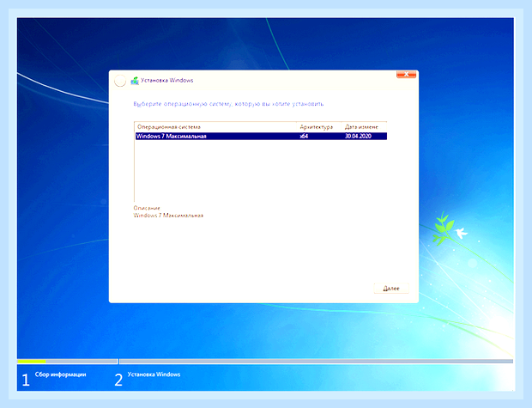Image resolution: width=532 pixels, height=408 pixels.
Task: Click the Windows setup icon in title bar
Action: pyautogui.click(x=135, y=81)
